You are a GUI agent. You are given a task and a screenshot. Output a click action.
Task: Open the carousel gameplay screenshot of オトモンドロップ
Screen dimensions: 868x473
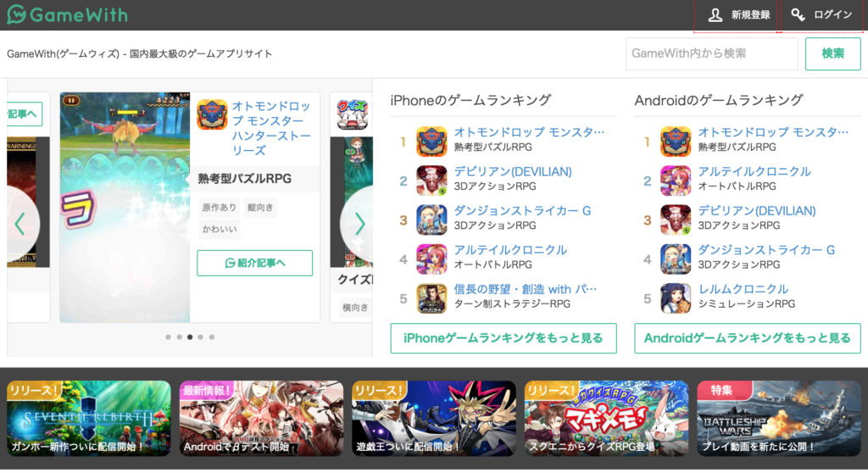(125, 207)
